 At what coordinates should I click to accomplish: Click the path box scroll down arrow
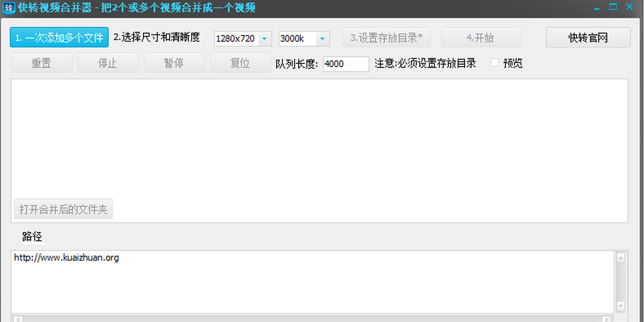(620, 306)
